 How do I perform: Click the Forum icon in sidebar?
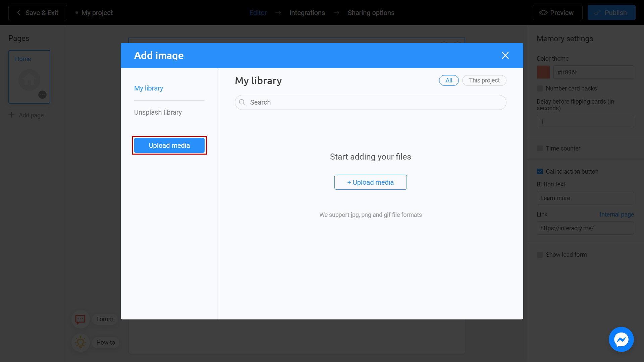79,319
